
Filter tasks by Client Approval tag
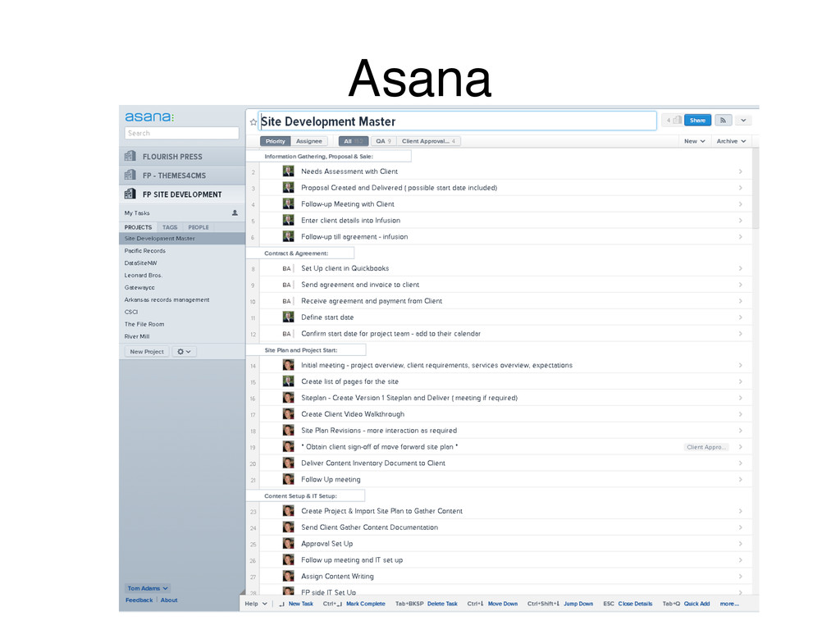coord(428,141)
